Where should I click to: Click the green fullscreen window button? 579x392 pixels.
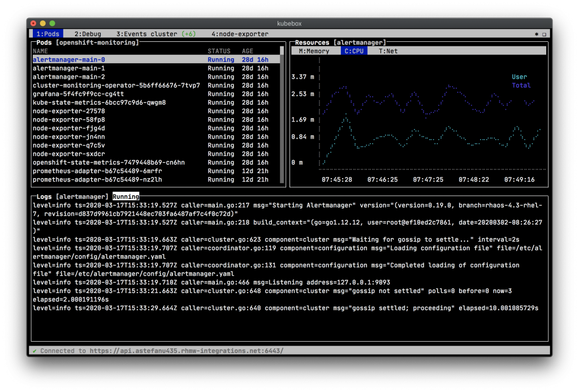(52, 23)
